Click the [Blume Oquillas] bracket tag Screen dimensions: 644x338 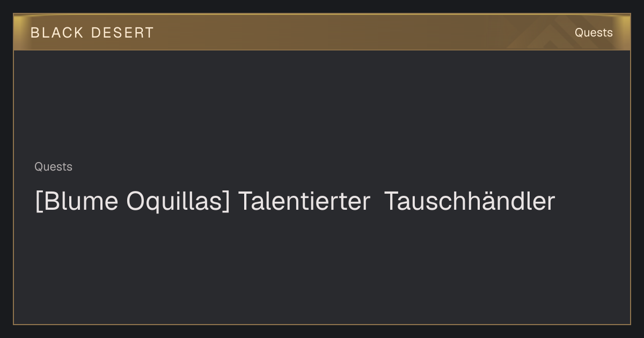(132, 202)
